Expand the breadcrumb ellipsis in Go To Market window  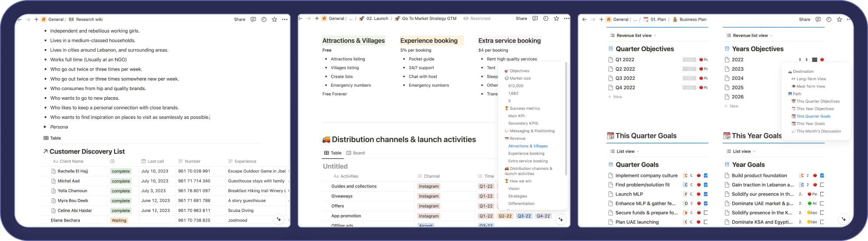[351, 19]
